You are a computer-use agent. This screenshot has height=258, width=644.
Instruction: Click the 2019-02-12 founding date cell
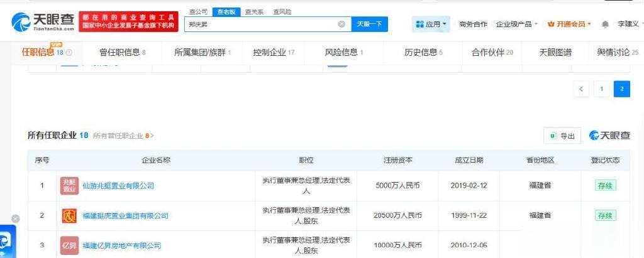pos(469,186)
